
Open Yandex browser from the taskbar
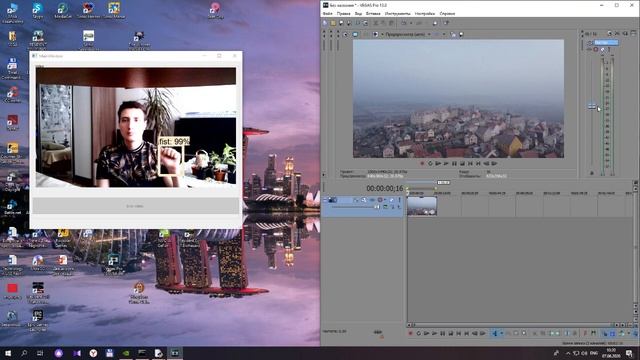(x=93, y=353)
